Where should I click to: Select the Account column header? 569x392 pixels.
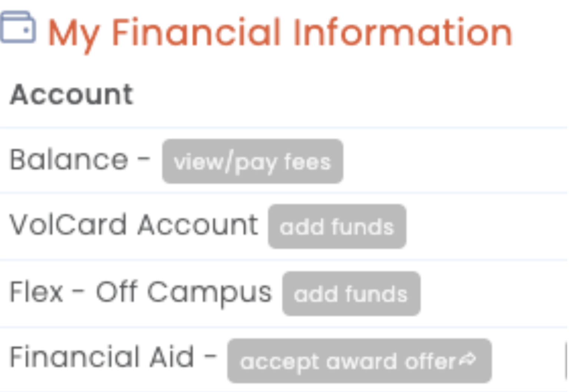[71, 94]
